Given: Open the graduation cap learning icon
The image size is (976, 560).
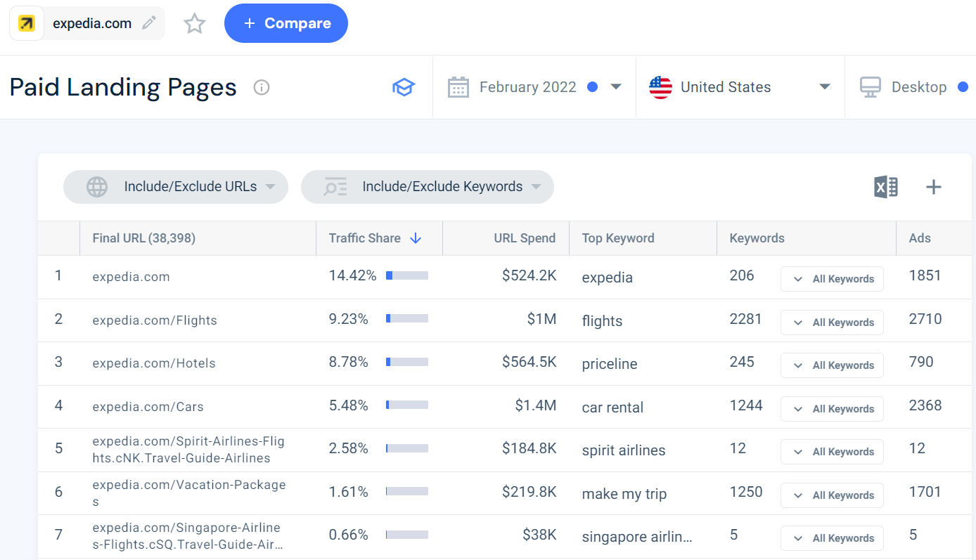Looking at the screenshot, I should tap(404, 87).
